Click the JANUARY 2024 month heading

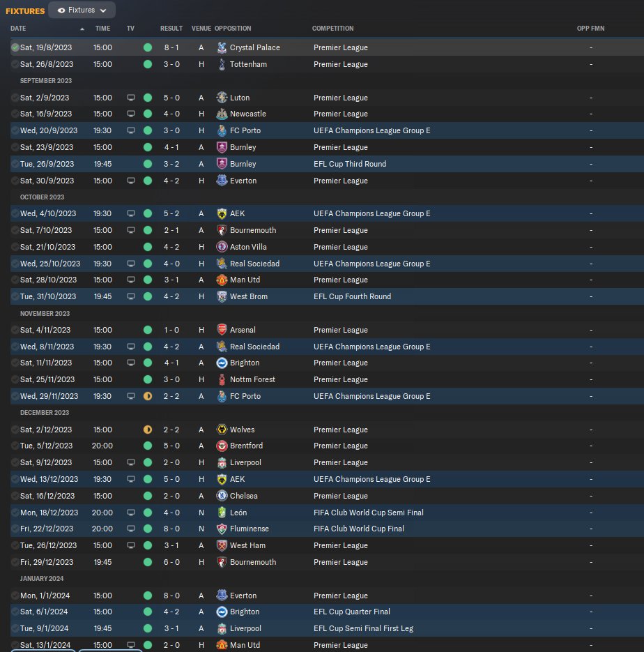pyautogui.click(x=42, y=578)
